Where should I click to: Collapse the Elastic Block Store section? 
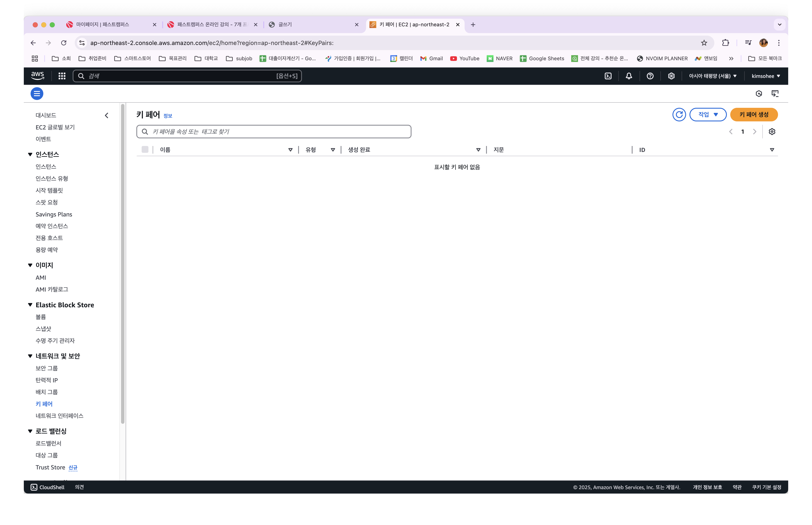(30, 305)
